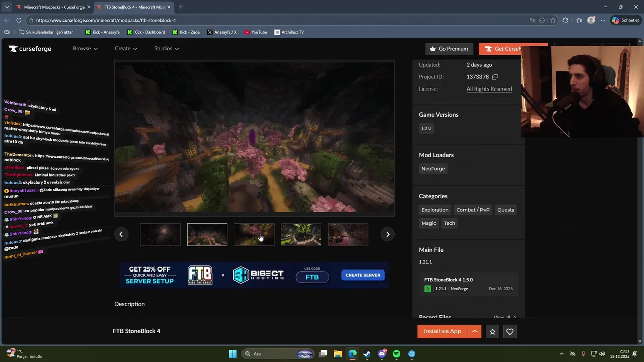Image resolution: width=644 pixels, height=362 pixels.
Task: Click the Go Premium button
Action: [x=449, y=49]
